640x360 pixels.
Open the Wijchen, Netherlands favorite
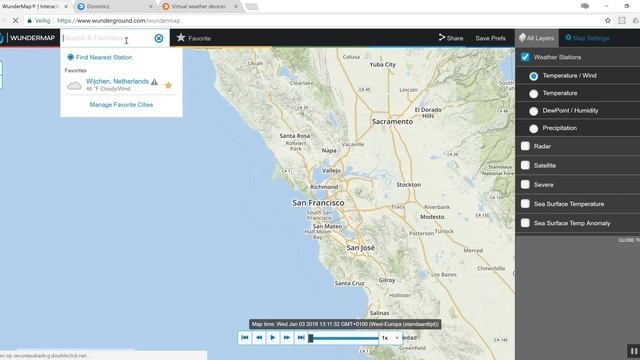click(x=118, y=81)
